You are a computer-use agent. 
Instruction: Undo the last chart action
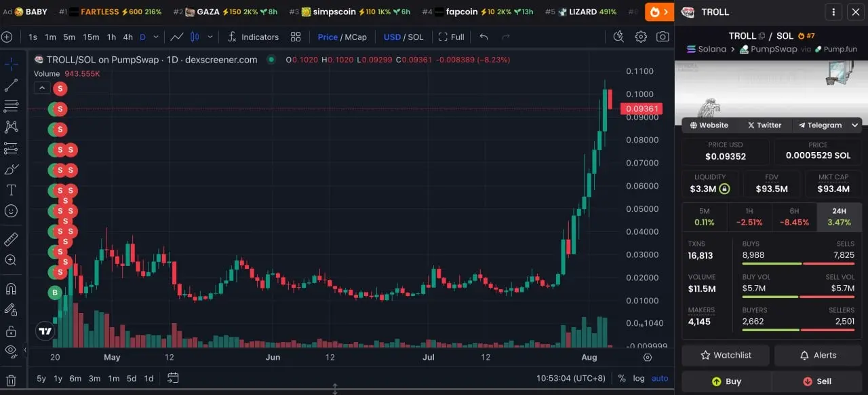[484, 37]
